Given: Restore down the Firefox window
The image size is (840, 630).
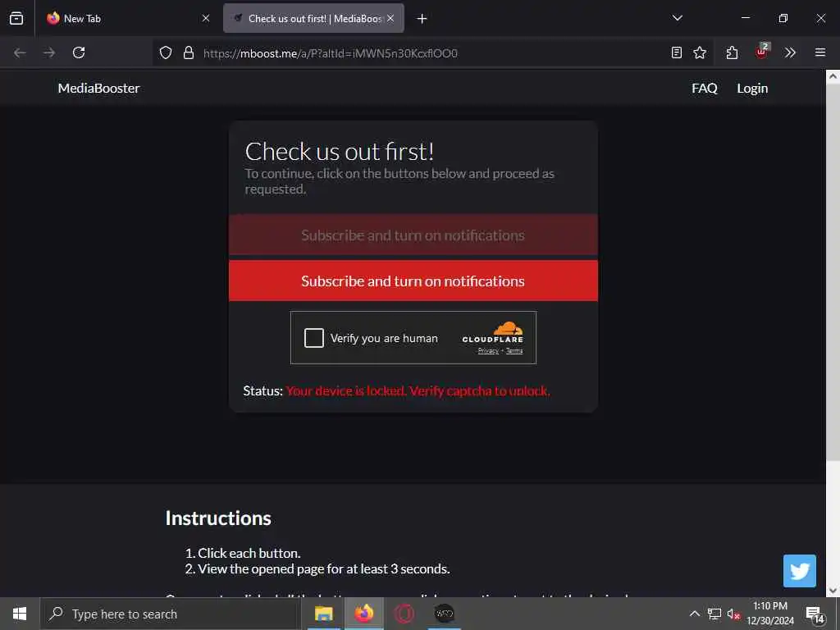Looking at the screenshot, I should click(x=783, y=18).
